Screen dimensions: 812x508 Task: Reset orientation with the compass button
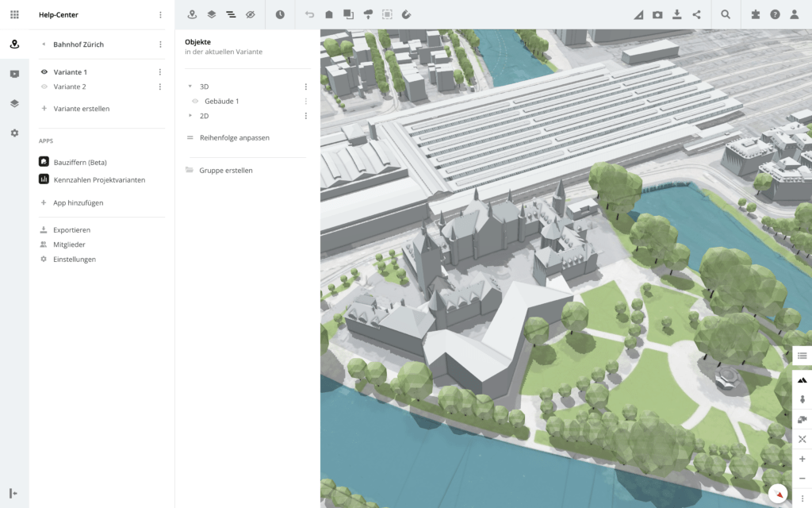(778, 494)
